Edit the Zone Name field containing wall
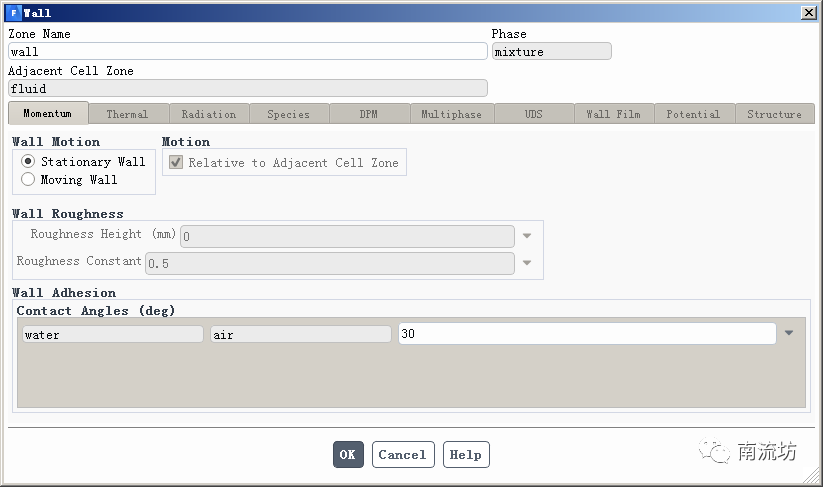 coord(248,51)
